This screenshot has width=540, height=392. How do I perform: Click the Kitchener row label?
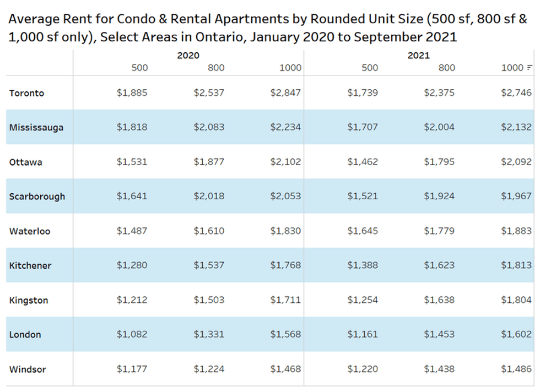click(30, 265)
